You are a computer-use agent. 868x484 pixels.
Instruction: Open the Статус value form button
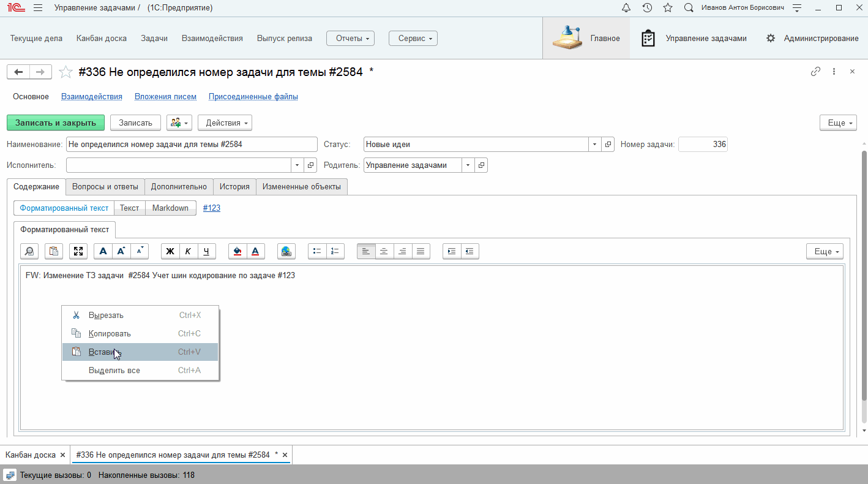tap(608, 145)
